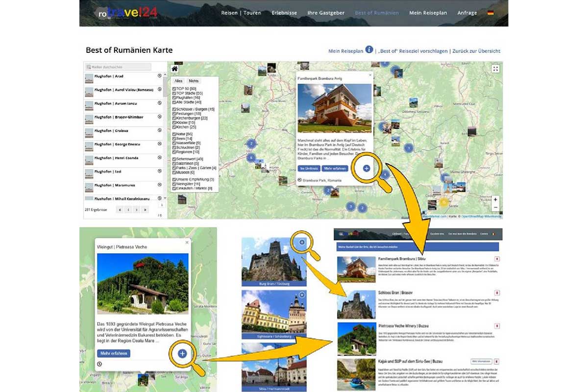Open the Anfrage menu item
This screenshot has width=588, height=392.
point(467,13)
